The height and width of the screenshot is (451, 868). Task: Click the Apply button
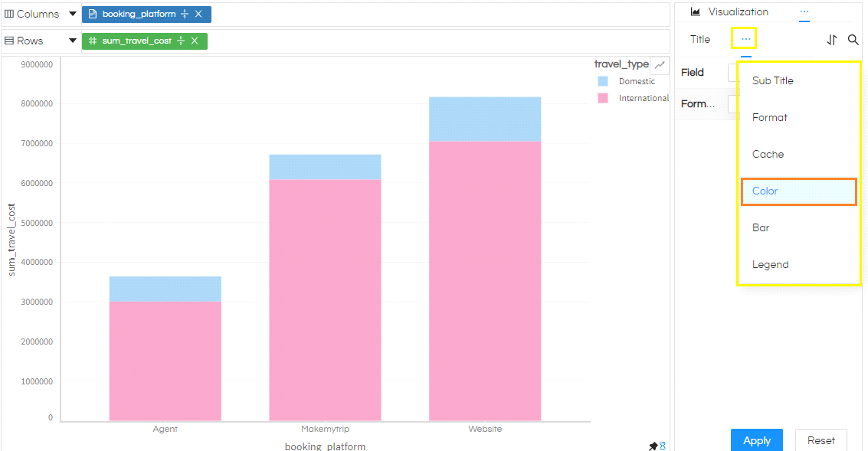tap(757, 440)
